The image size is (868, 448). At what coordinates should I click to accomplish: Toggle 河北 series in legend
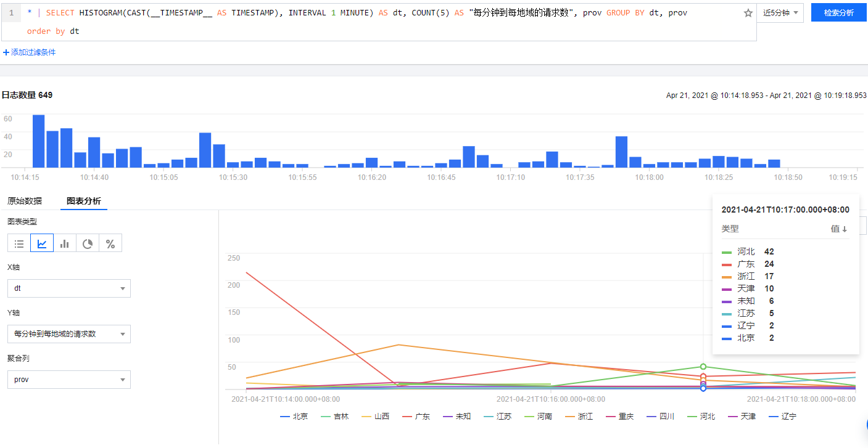tap(701, 417)
